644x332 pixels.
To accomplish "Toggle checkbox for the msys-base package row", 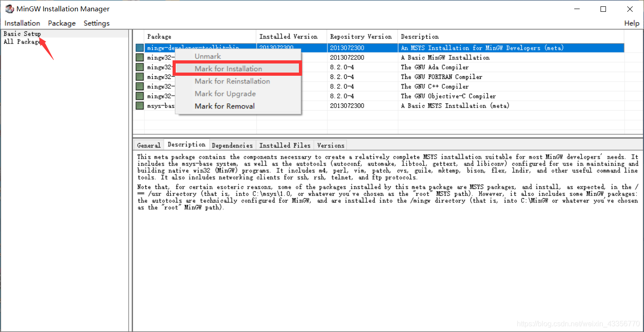I will [139, 106].
